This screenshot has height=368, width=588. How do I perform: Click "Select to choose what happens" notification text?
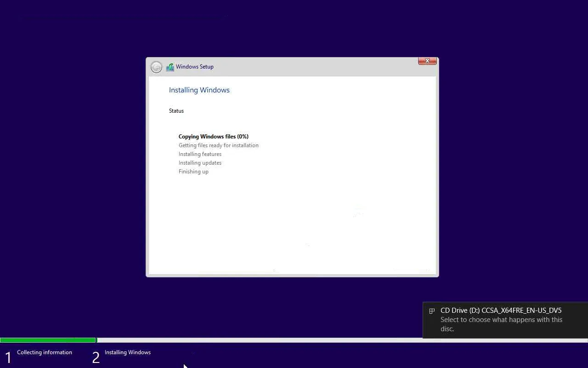pyautogui.click(x=501, y=324)
